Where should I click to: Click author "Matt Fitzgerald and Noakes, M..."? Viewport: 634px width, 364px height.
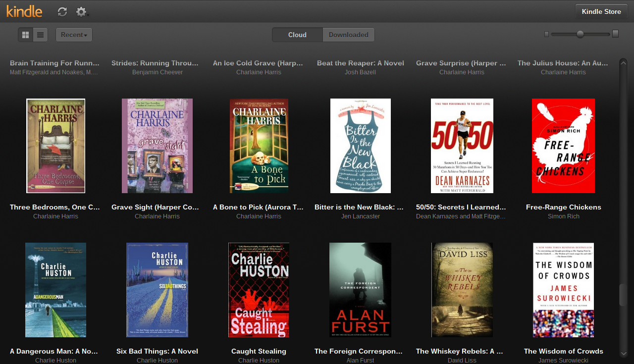coord(54,72)
